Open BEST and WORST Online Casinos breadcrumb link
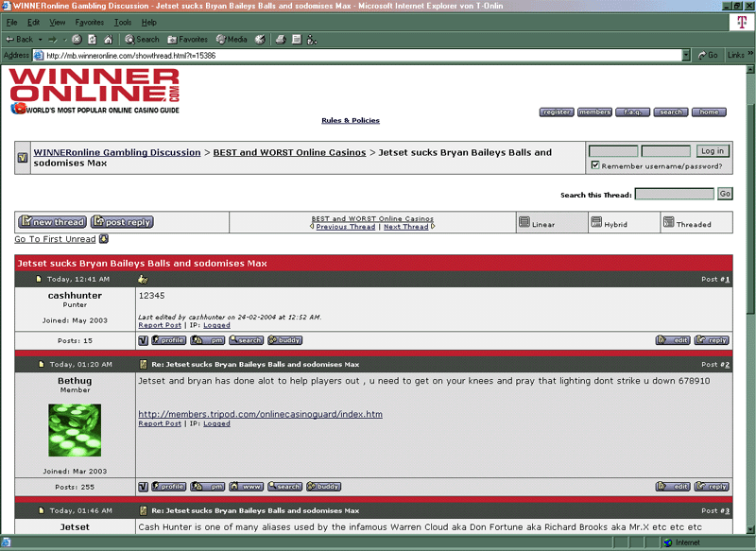The image size is (756, 551). (289, 152)
